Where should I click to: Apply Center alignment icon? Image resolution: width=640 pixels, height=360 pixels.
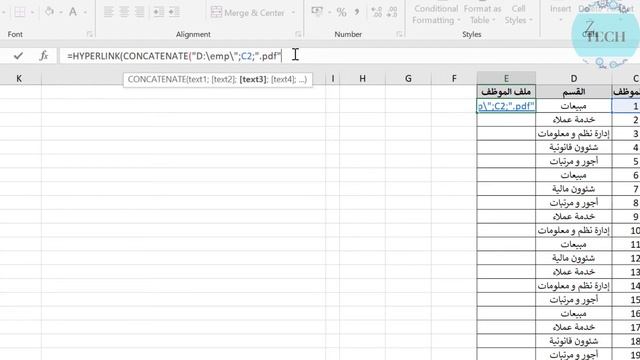pyautogui.click(x=124, y=12)
